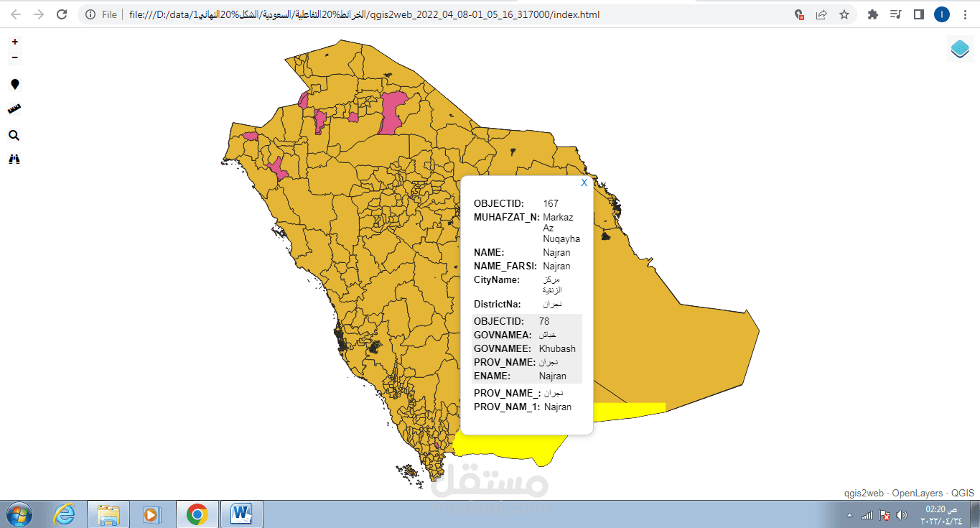Open Windows Explorer from taskbar
This screenshot has width=980, height=528.
(x=108, y=514)
